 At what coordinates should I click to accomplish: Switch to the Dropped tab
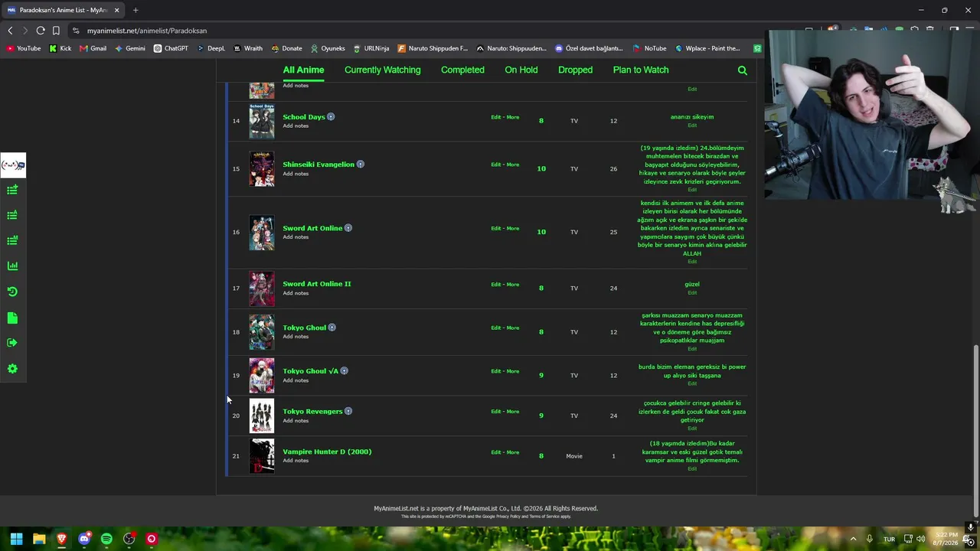(575, 70)
